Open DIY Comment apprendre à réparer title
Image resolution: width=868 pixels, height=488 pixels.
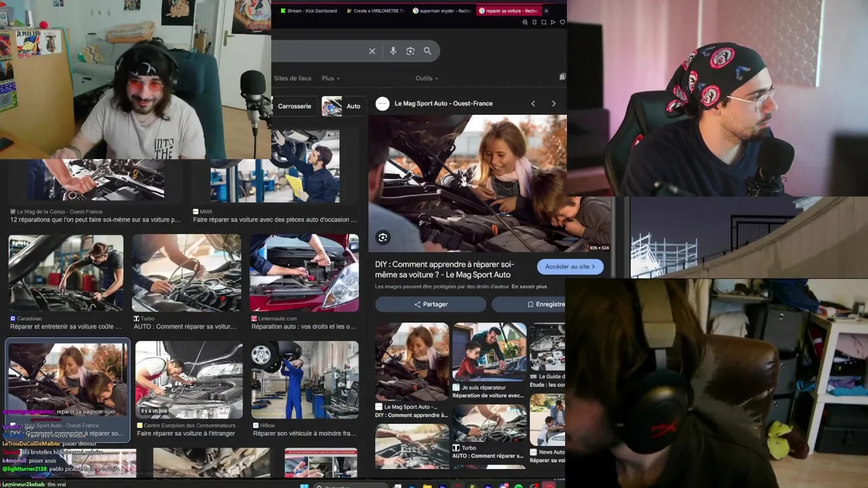[x=445, y=269]
